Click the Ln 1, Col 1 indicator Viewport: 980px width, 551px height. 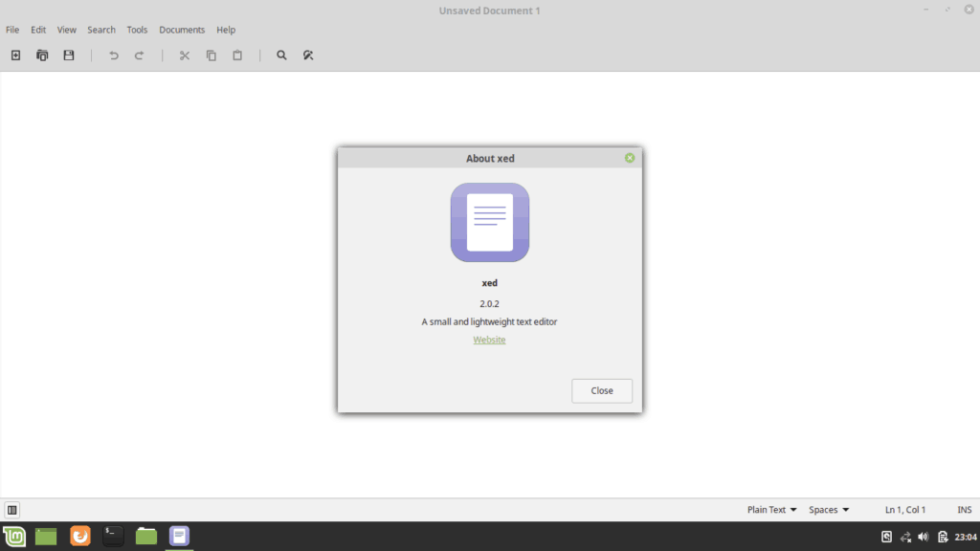[905, 510]
